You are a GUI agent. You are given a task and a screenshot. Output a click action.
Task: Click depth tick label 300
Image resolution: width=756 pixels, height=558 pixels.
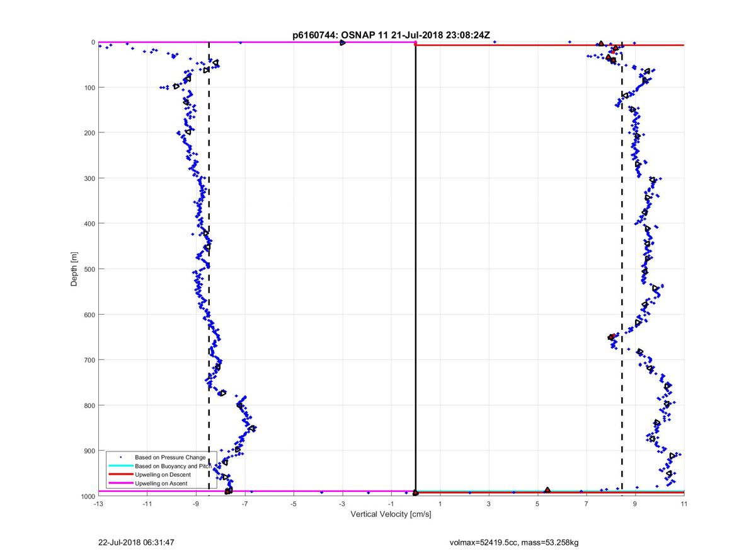pos(89,178)
